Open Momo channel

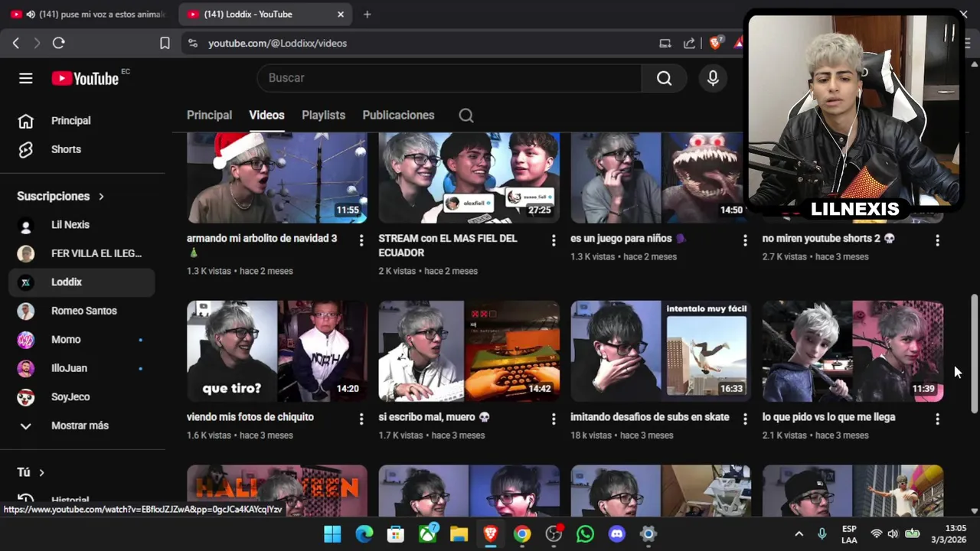tap(82, 340)
